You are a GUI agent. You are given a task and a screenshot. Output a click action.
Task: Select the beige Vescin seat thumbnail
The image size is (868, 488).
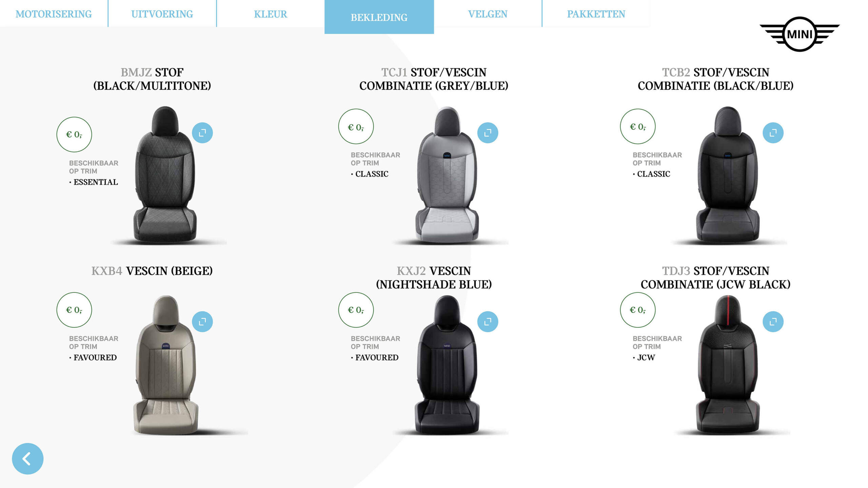[x=166, y=365]
